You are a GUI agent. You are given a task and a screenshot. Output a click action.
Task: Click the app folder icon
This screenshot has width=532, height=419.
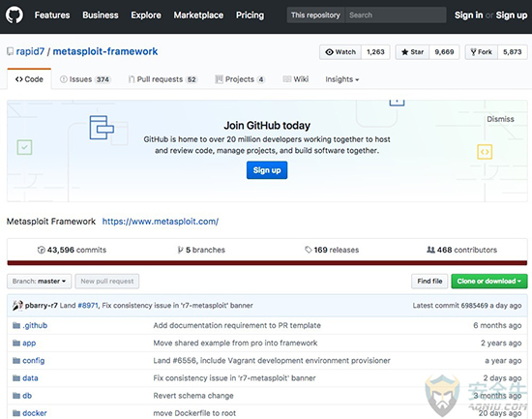[x=16, y=343]
